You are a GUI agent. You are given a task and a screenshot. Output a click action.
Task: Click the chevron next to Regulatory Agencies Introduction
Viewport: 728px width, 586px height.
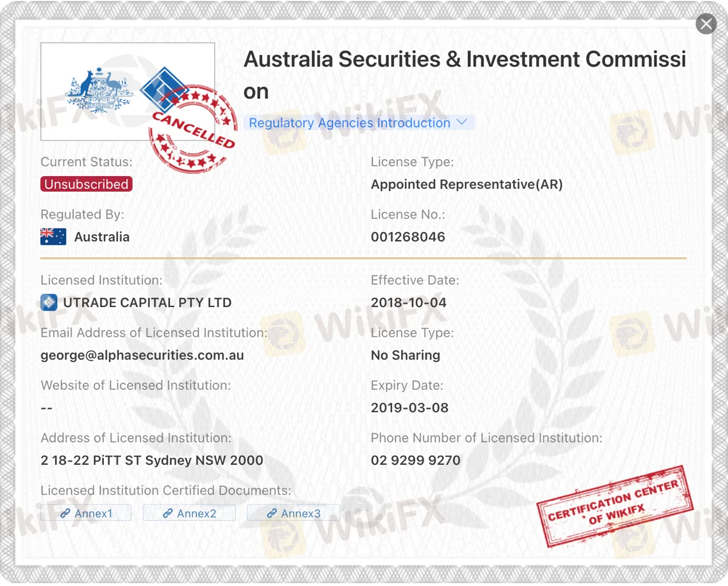(462, 122)
